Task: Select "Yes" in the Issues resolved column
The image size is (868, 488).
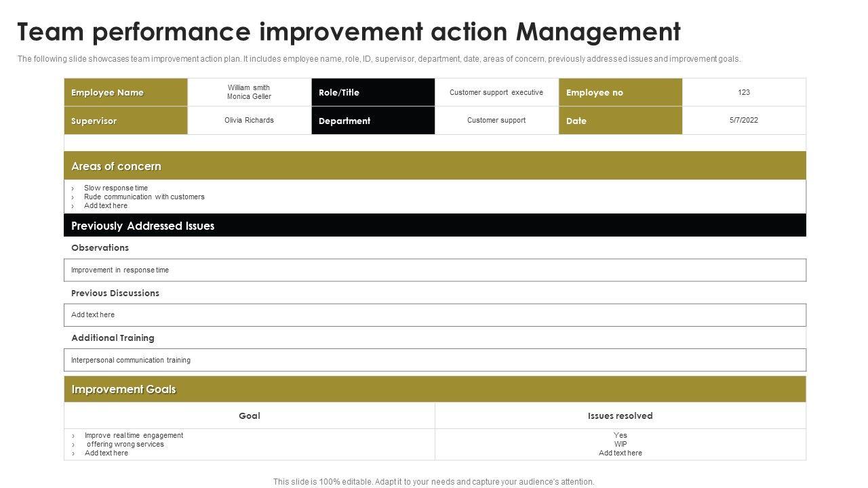Action: [x=620, y=435]
